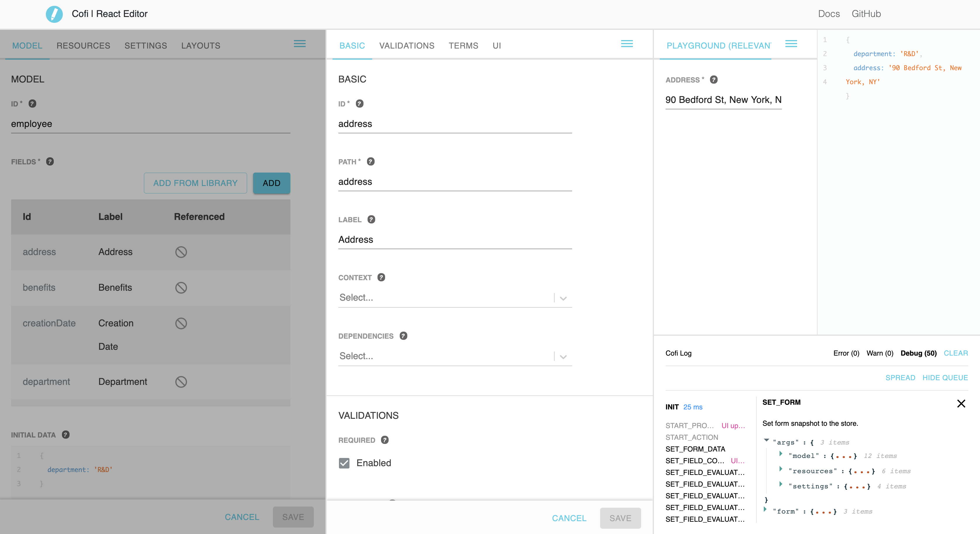980x534 pixels.
Task: Click the Add field button
Action: (x=271, y=183)
